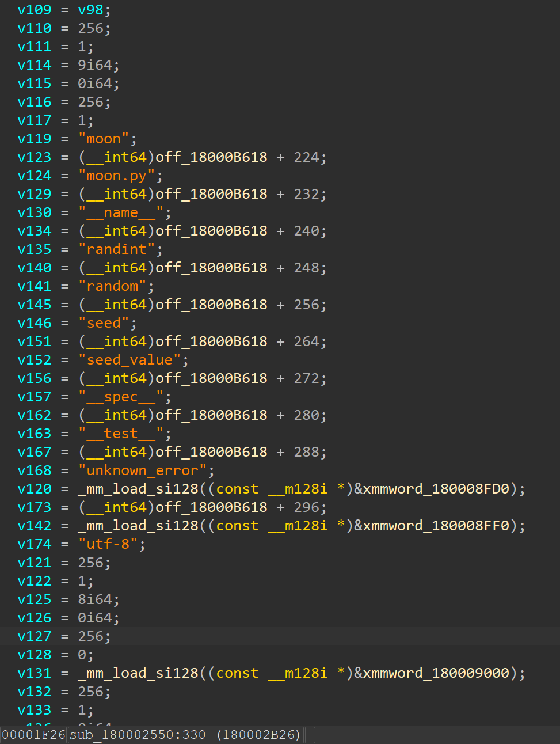Select the "unknown_error" string constant

click(x=146, y=470)
